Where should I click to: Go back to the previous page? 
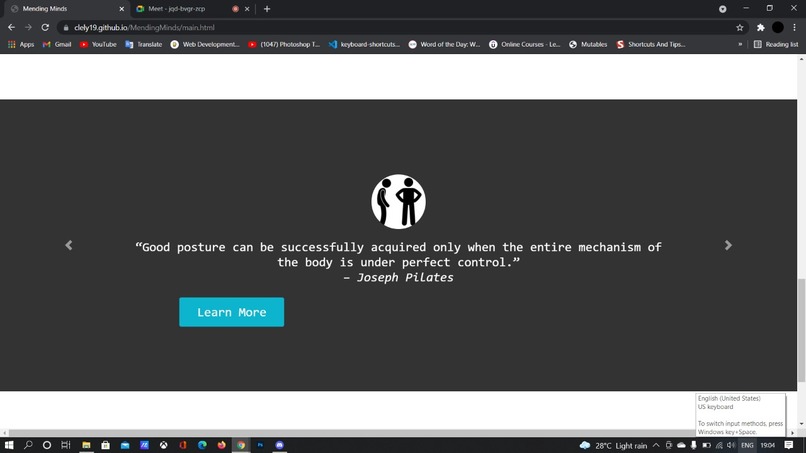[x=11, y=27]
